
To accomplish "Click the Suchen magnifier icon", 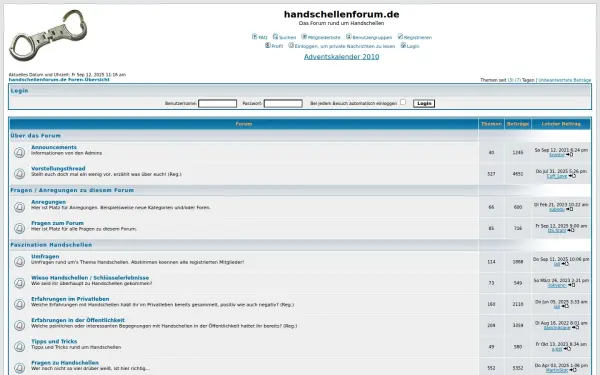I will (275, 36).
